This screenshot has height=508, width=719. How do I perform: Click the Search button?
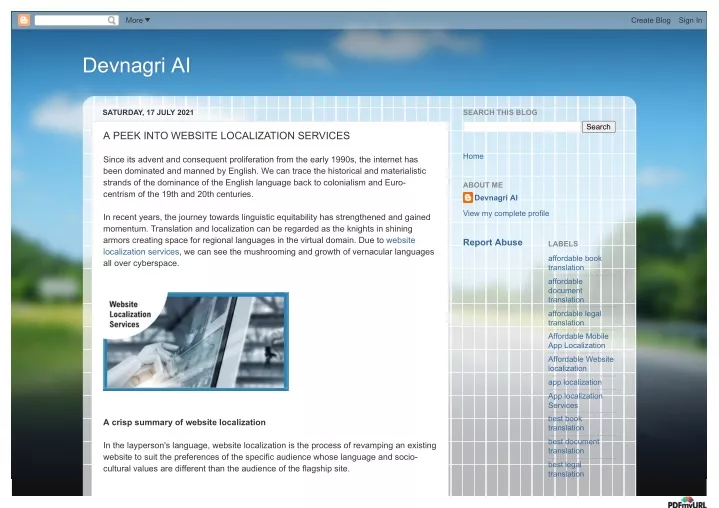[x=598, y=127]
